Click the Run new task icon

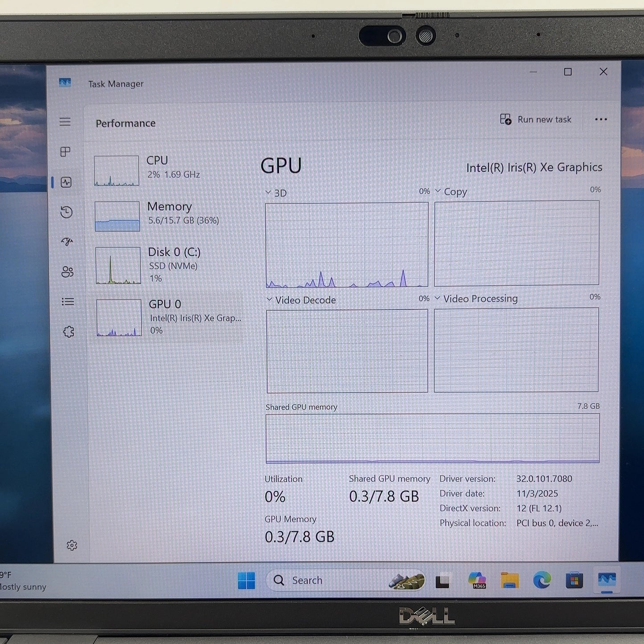505,119
